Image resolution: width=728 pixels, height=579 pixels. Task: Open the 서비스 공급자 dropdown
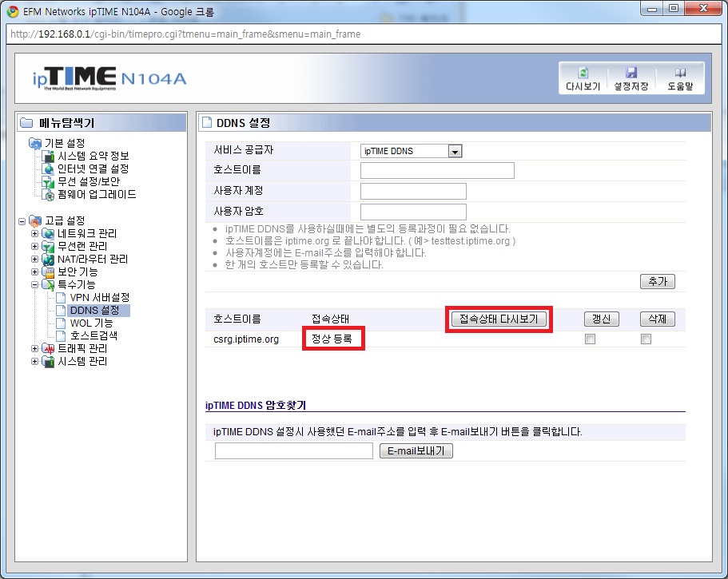tap(411, 151)
